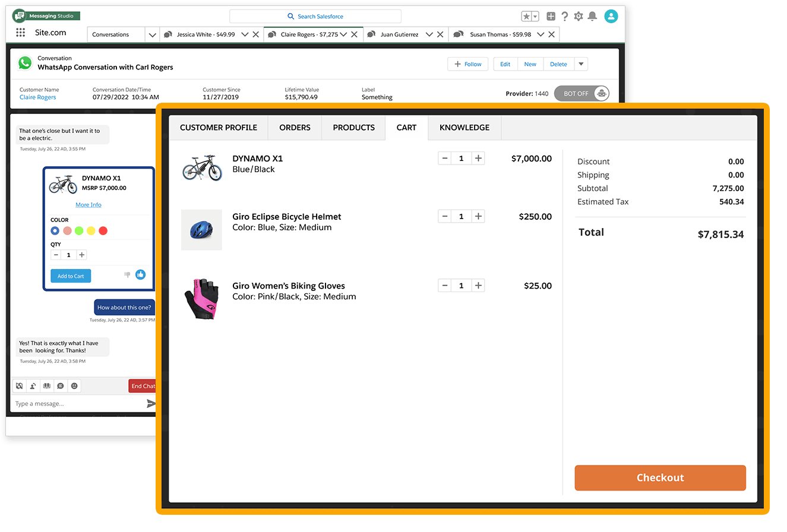Open the user profile avatar
Viewport: 787px width, 532px height.
pos(611,17)
